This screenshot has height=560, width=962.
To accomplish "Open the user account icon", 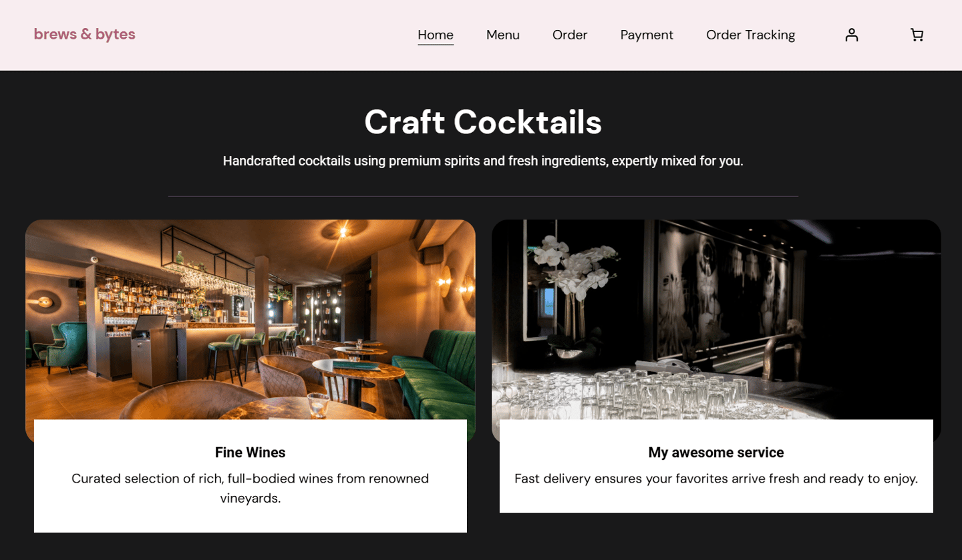I will (851, 35).
